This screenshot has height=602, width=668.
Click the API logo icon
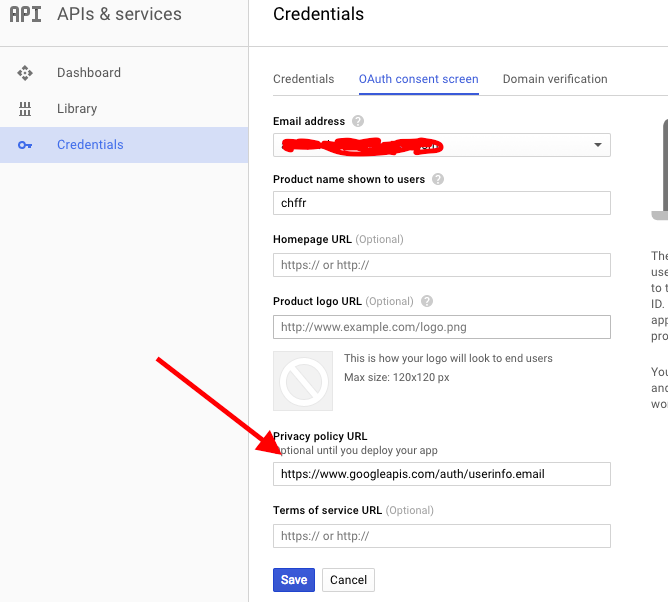coord(25,14)
